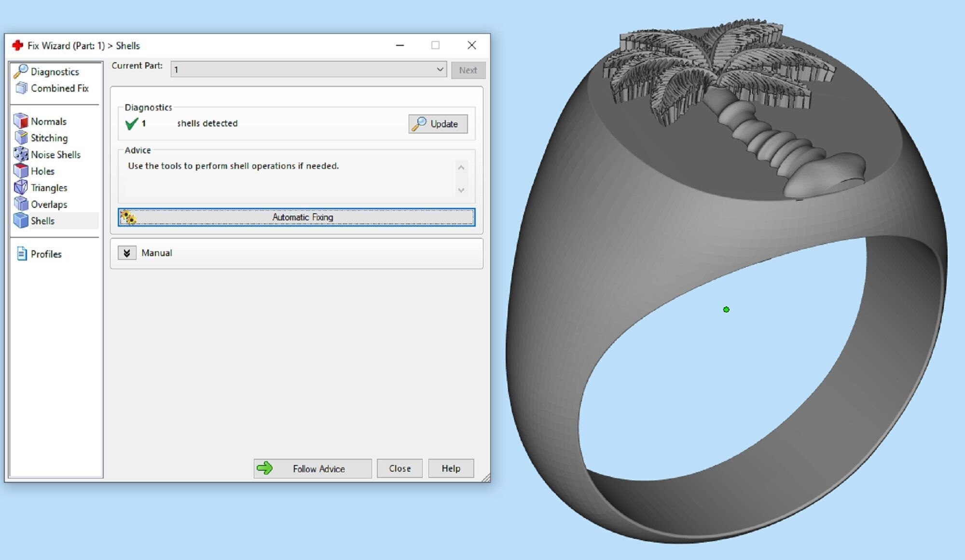Image resolution: width=965 pixels, height=560 pixels.
Task: Click the Profiles document icon
Action: [x=22, y=254]
